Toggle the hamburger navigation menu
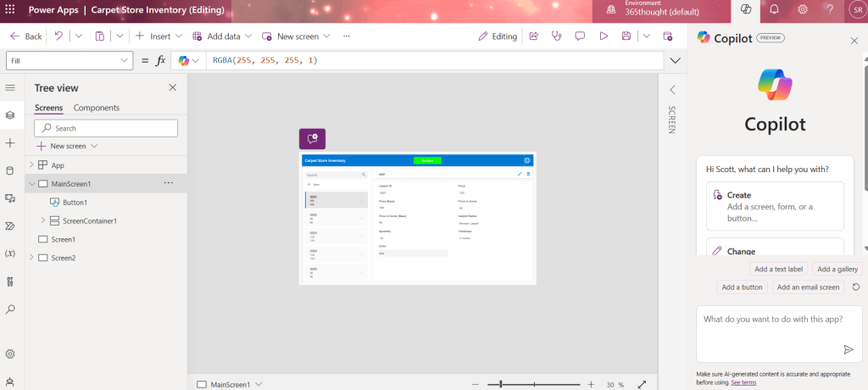 tap(10, 87)
